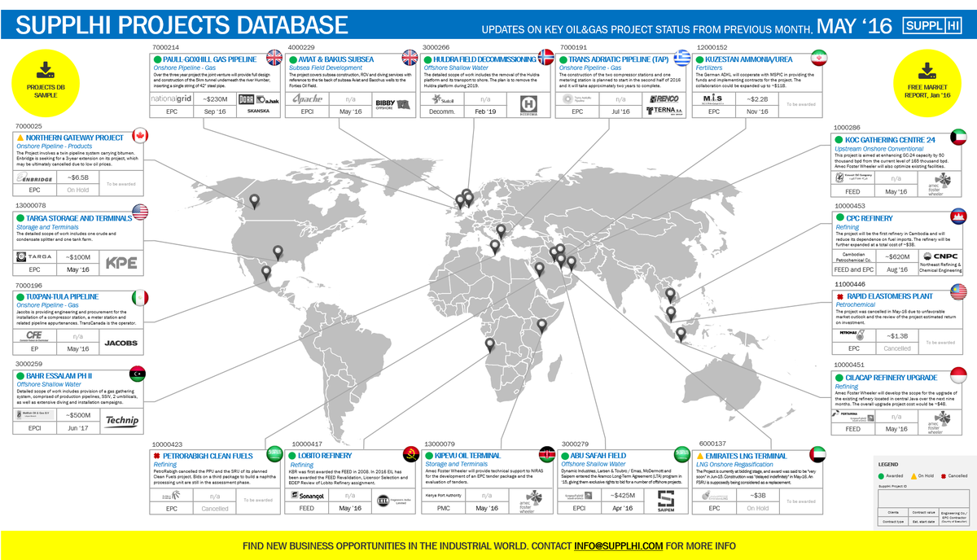The image size is (977, 560).
Task: Click the Cancelled status in PetroRabigh card
Action: tap(215, 508)
